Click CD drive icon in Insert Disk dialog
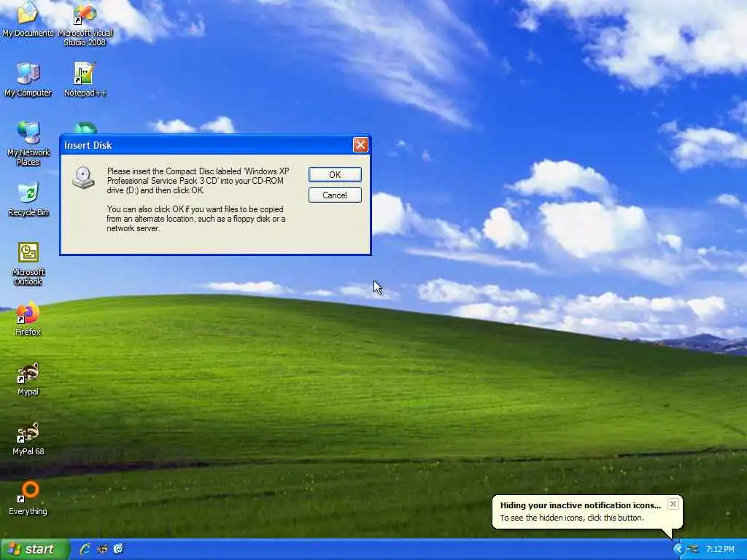The image size is (747, 560). pyautogui.click(x=83, y=178)
